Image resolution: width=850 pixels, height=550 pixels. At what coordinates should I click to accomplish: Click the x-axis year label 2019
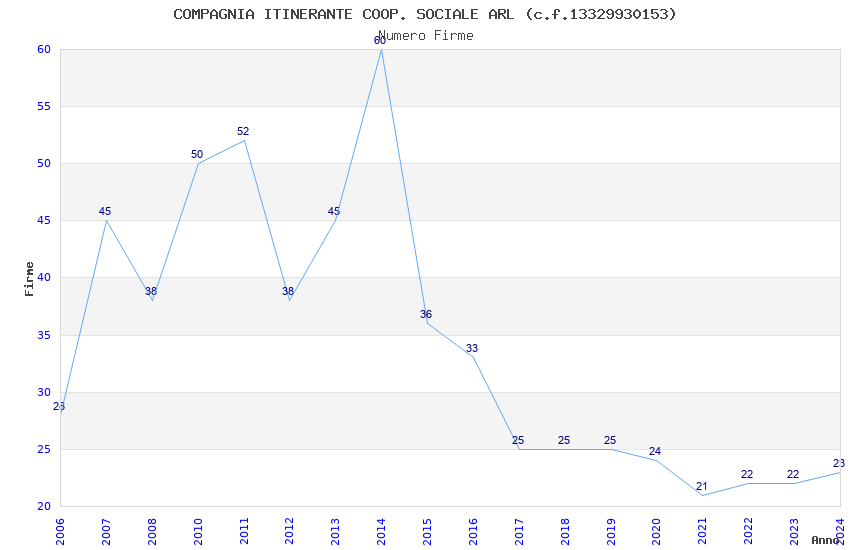tap(611, 531)
